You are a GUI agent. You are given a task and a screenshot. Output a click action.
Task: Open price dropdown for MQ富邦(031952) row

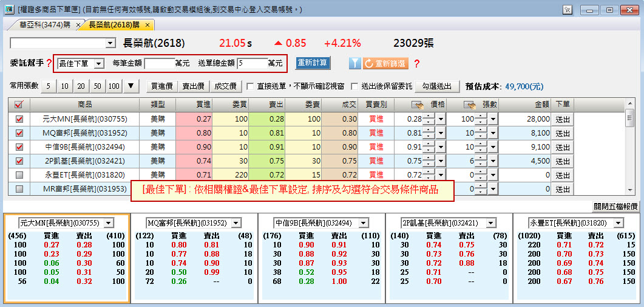[x=440, y=133]
